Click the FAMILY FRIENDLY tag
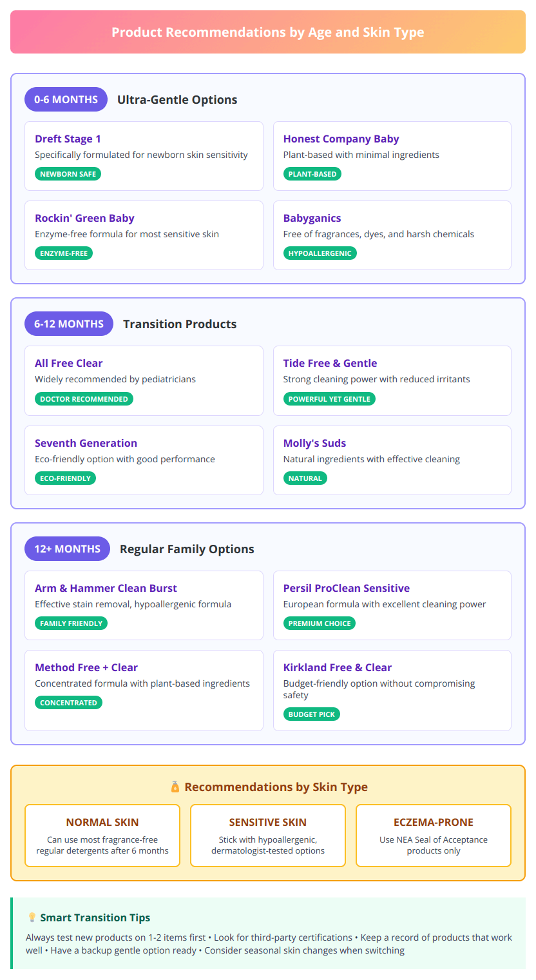The image size is (536, 980). (71, 623)
